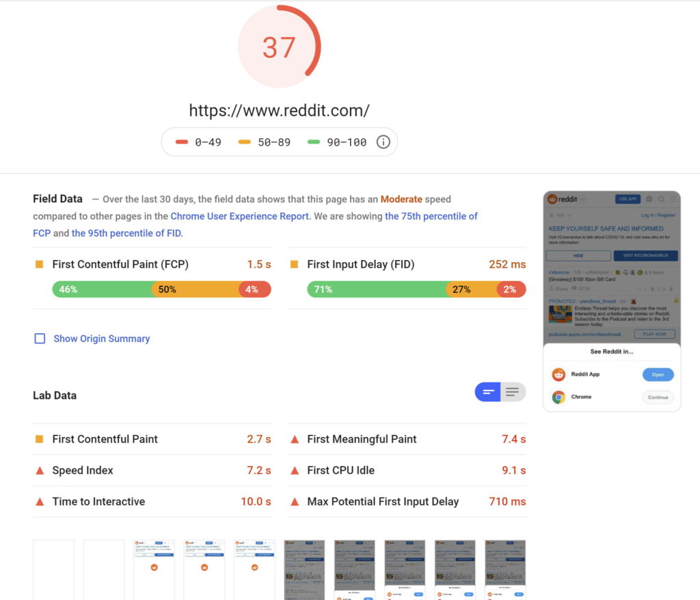This screenshot has width=700, height=600.
Task: Click the 1.5 s FCP field value
Action: [259, 265]
